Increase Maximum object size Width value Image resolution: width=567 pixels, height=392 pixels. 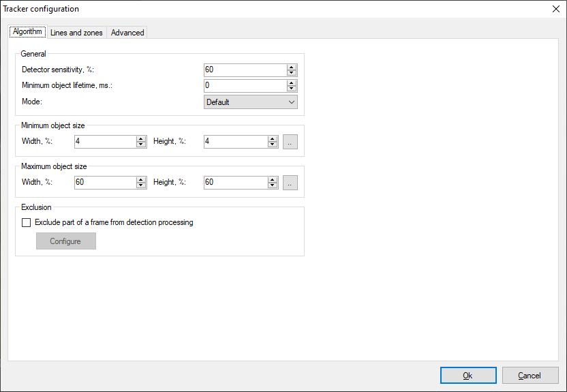(141, 180)
